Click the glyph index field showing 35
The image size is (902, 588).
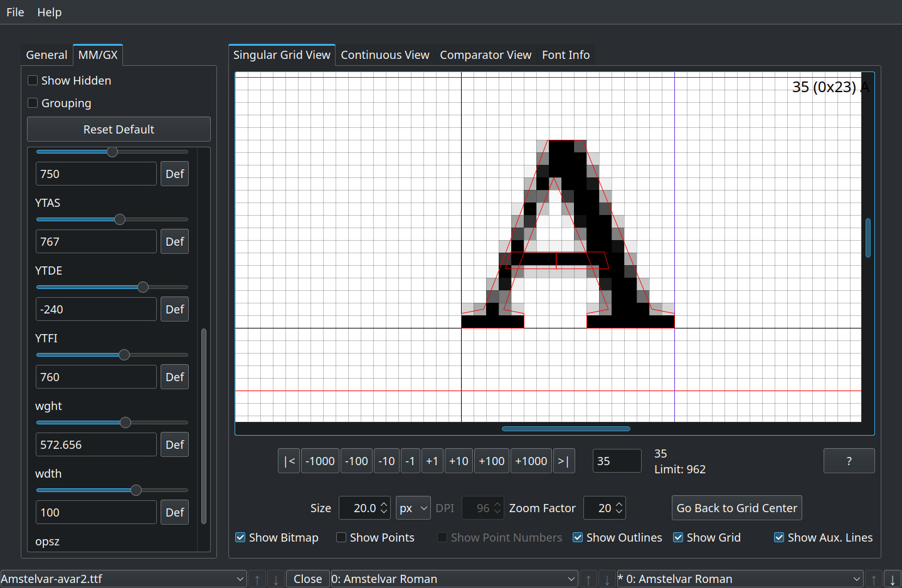point(616,461)
